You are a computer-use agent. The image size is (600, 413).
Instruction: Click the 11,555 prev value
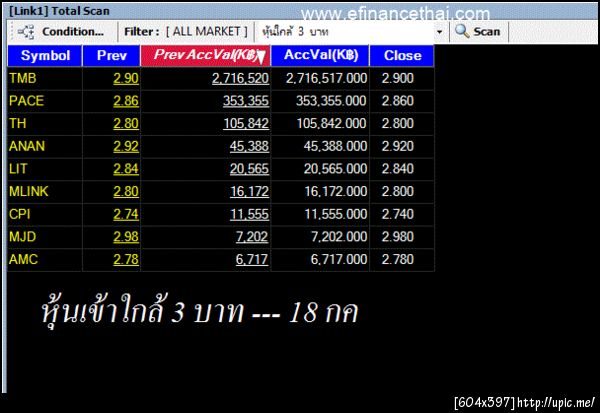249,214
